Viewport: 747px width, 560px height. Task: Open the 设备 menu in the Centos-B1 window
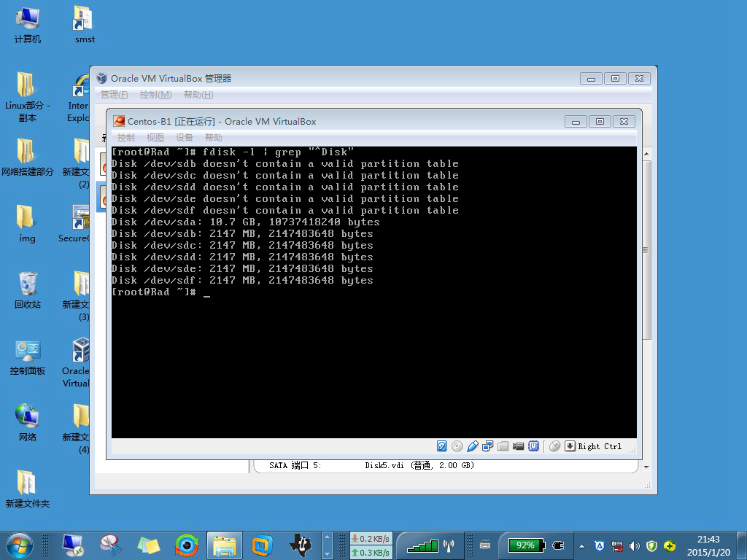point(184,138)
